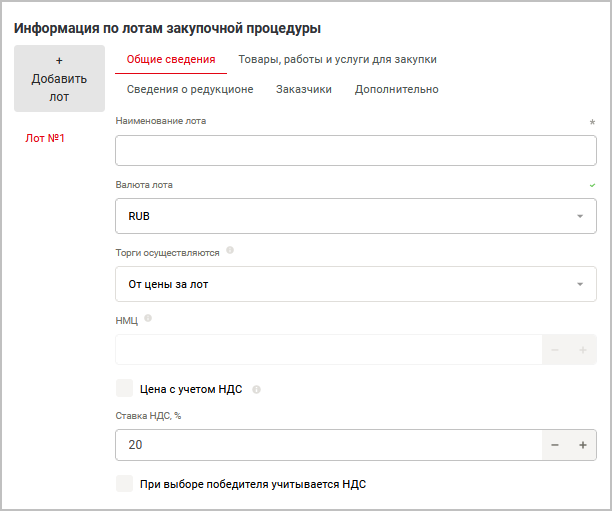This screenshot has height=511, width=612.
Task: Click info icon next to 'Торги осуществляются'
Action: click(x=230, y=251)
